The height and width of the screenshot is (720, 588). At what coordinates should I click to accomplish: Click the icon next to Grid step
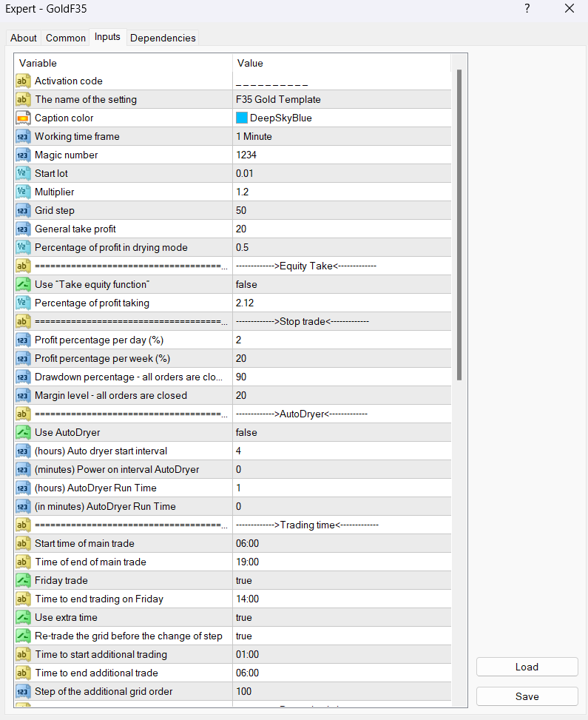coord(23,211)
